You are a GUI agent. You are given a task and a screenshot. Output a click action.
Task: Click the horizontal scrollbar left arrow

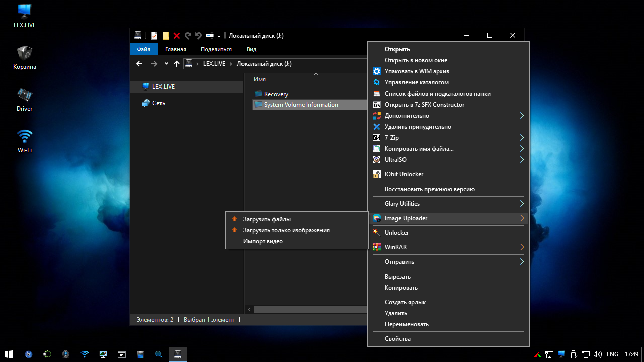pos(249,310)
